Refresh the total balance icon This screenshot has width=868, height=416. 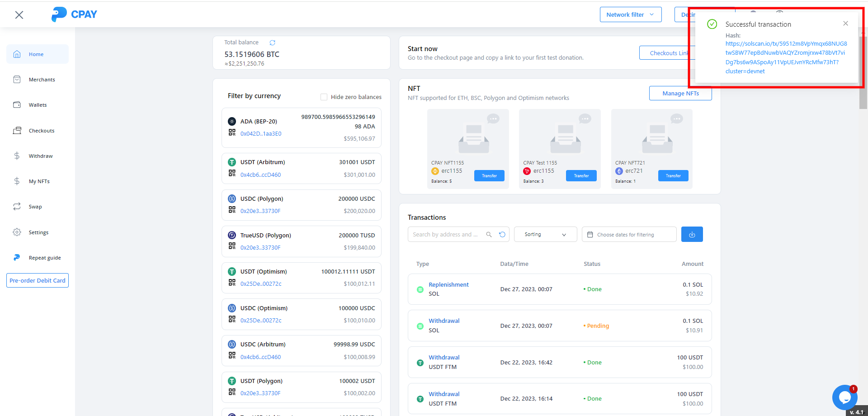[272, 43]
